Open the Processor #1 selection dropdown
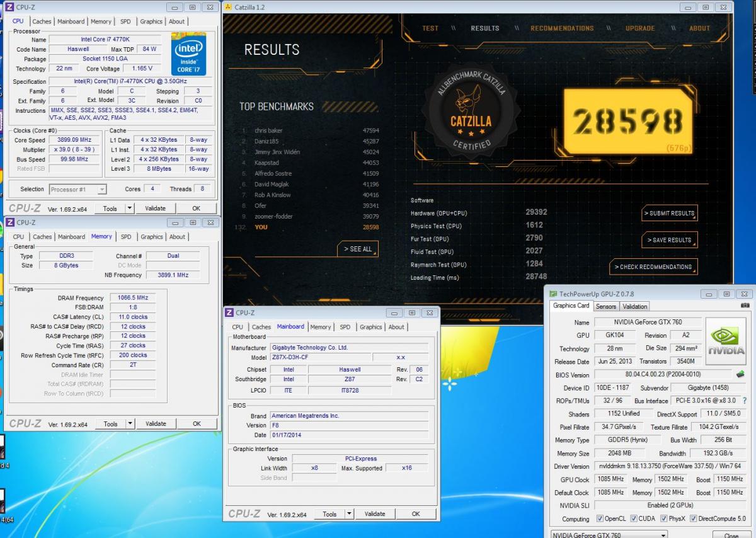The image size is (756, 538). click(x=78, y=189)
